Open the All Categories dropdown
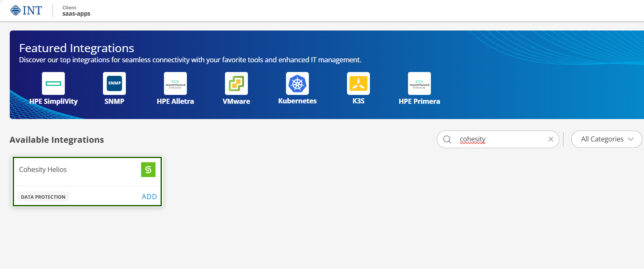 (x=607, y=139)
